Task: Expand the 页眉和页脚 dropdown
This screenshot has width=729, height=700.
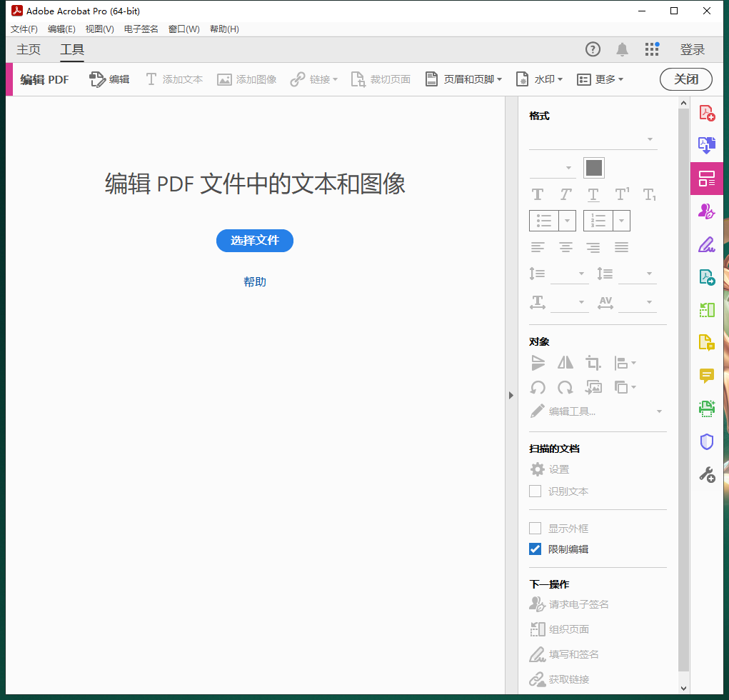Action: tap(463, 79)
